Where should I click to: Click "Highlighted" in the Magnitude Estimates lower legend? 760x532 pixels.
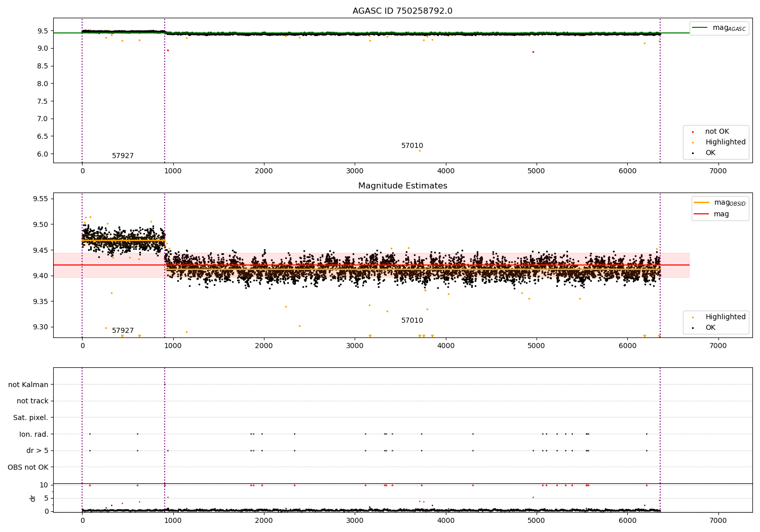pos(726,317)
